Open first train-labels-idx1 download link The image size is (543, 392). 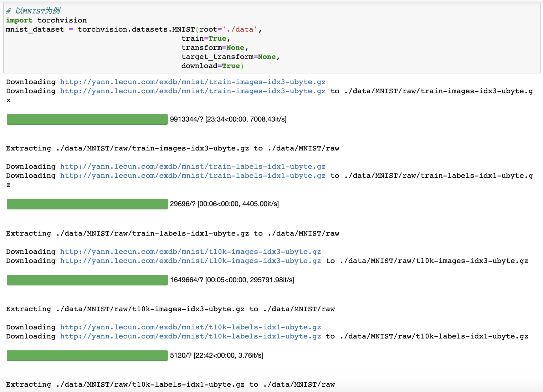pos(193,167)
